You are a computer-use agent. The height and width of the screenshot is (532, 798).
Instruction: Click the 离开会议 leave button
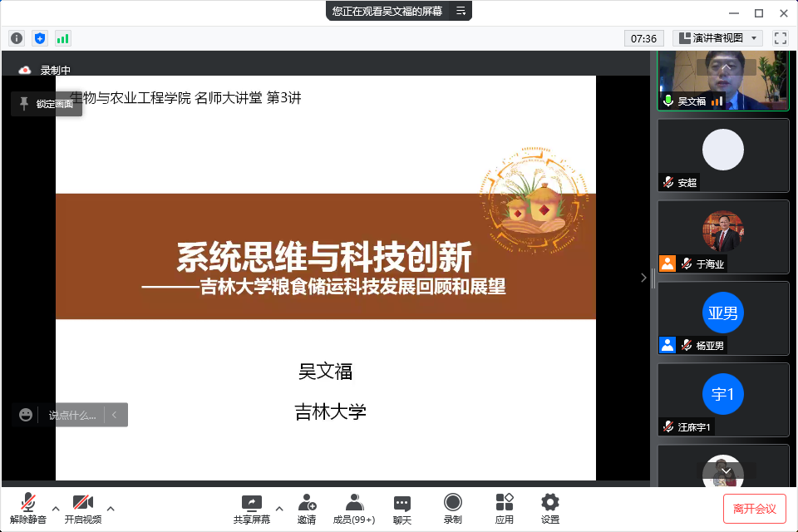coord(754,508)
